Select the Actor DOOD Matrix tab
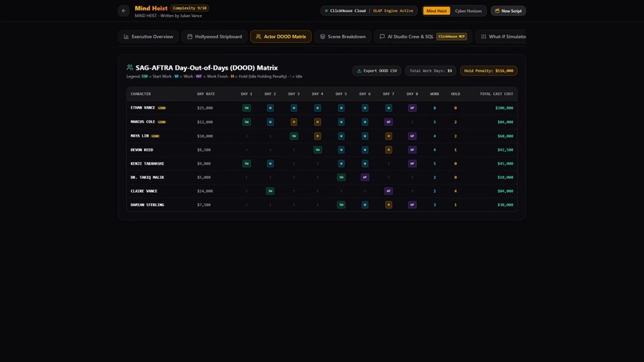This screenshot has height=362, width=644. [281, 37]
